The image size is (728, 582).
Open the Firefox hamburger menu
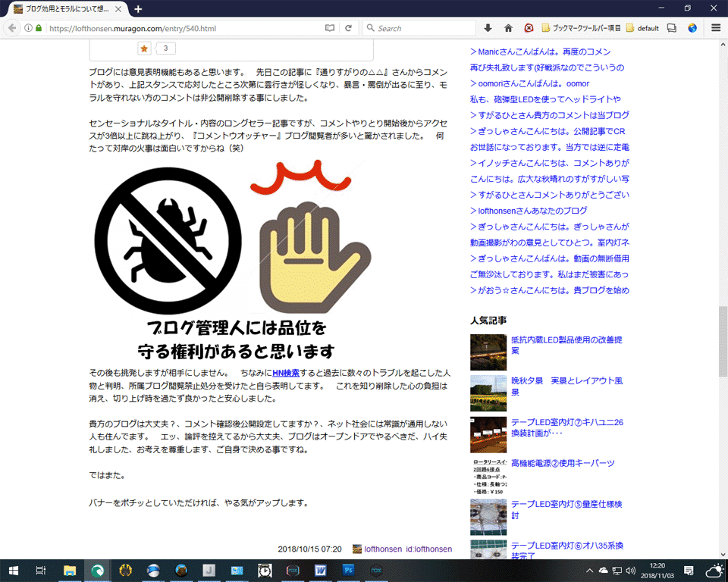[715, 27]
